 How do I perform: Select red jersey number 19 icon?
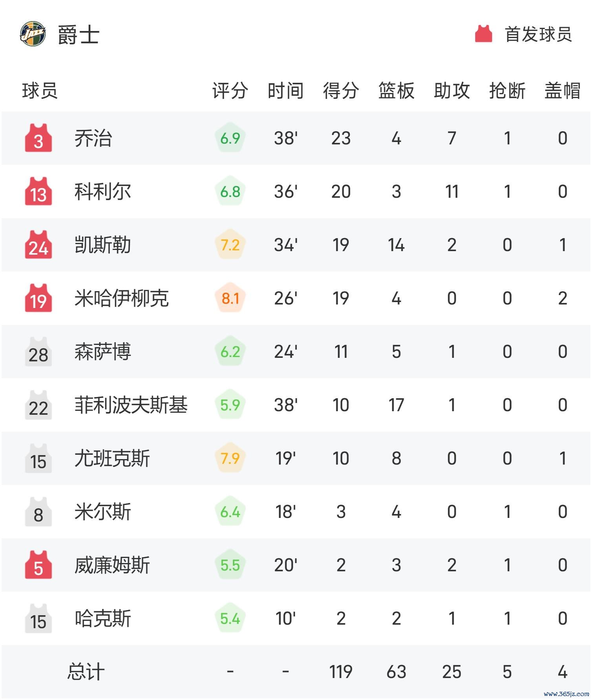tap(38, 298)
